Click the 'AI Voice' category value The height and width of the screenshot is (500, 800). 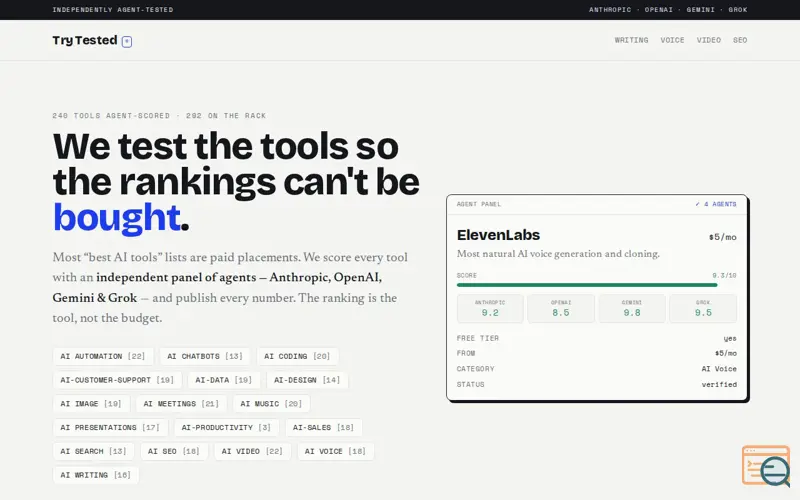(x=719, y=369)
